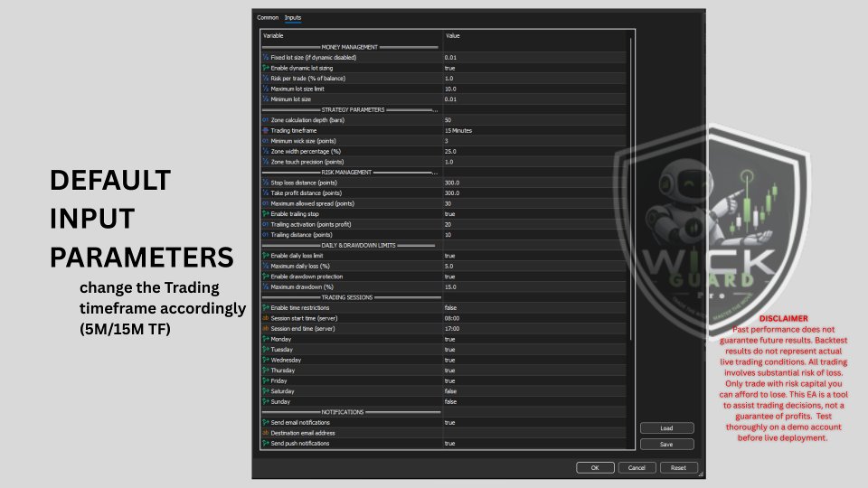Select the Inputs tab

pos(293,18)
